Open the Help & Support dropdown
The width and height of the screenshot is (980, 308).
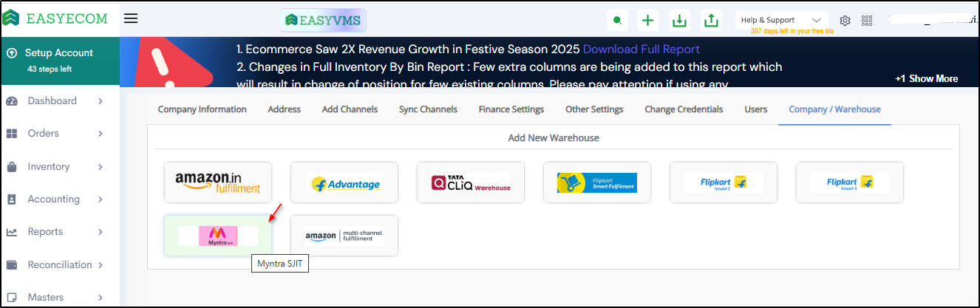click(x=781, y=20)
